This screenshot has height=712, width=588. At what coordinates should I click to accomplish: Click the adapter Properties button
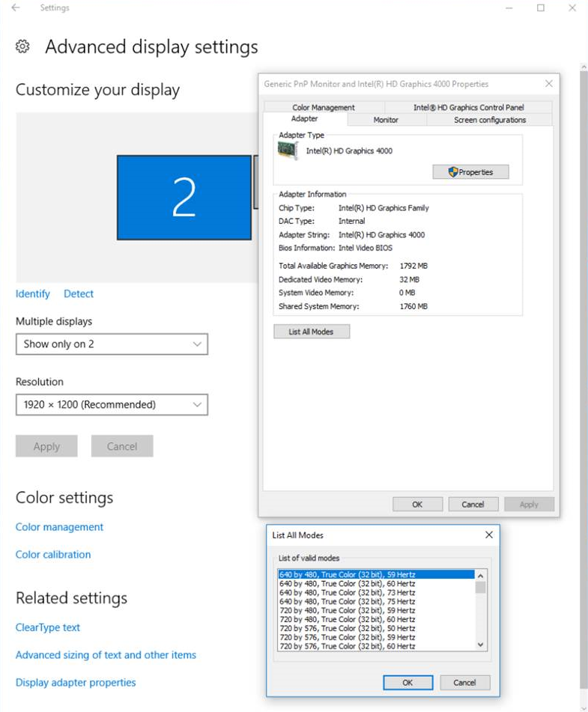(470, 172)
